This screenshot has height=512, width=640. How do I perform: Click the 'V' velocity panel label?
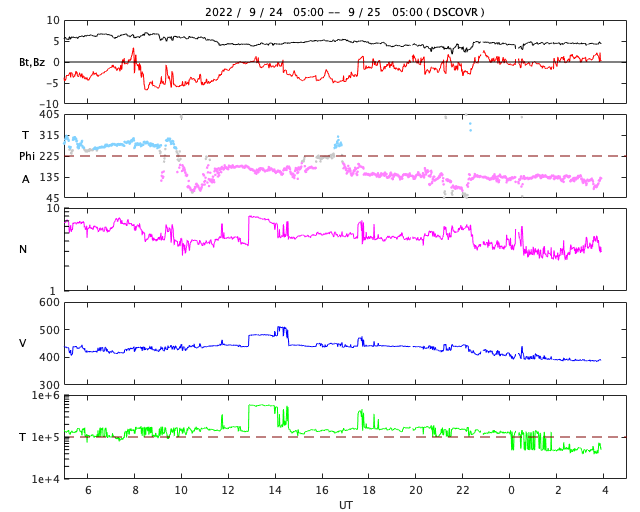(x=23, y=343)
